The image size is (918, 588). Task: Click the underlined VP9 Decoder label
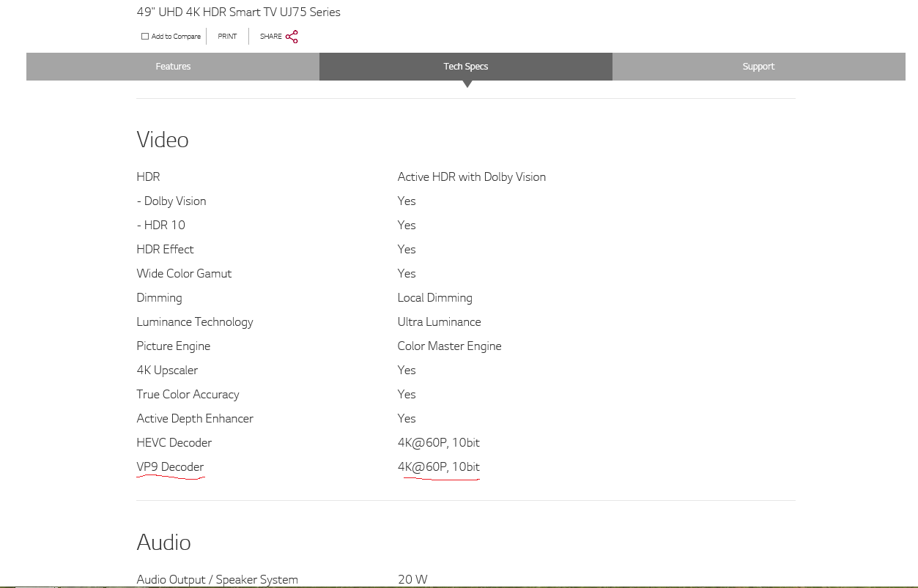click(x=170, y=467)
